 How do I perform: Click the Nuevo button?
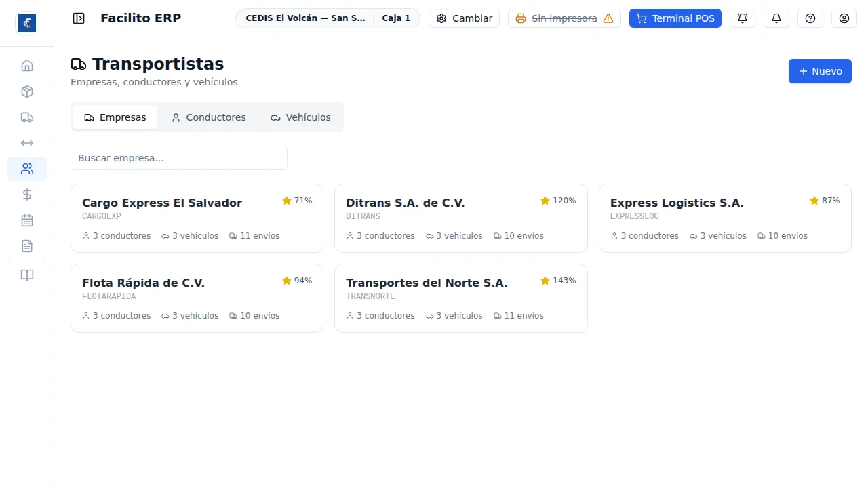pyautogui.click(x=820, y=71)
